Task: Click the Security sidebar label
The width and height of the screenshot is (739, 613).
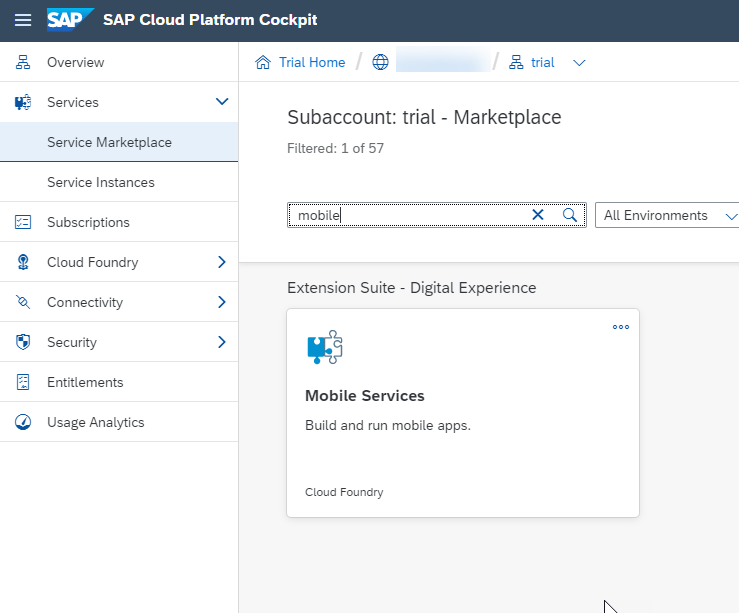Action: click(x=72, y=342)
